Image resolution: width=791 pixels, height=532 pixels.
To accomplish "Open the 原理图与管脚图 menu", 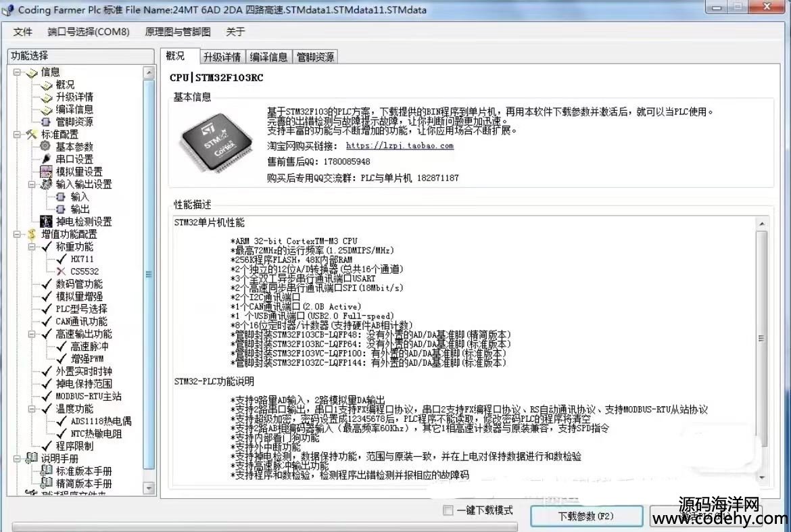I will click(x=178, y=32).
